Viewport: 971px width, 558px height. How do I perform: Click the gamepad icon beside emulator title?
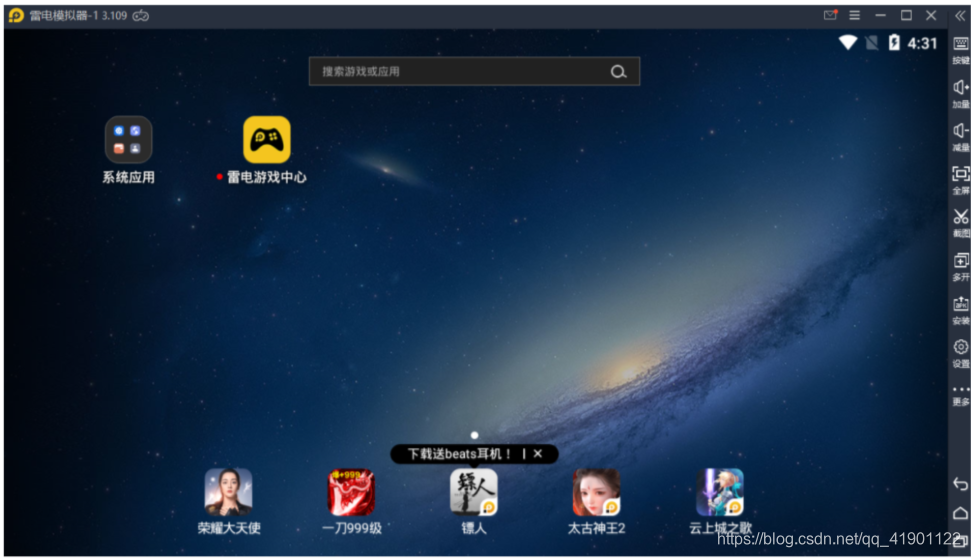point(141,15)
